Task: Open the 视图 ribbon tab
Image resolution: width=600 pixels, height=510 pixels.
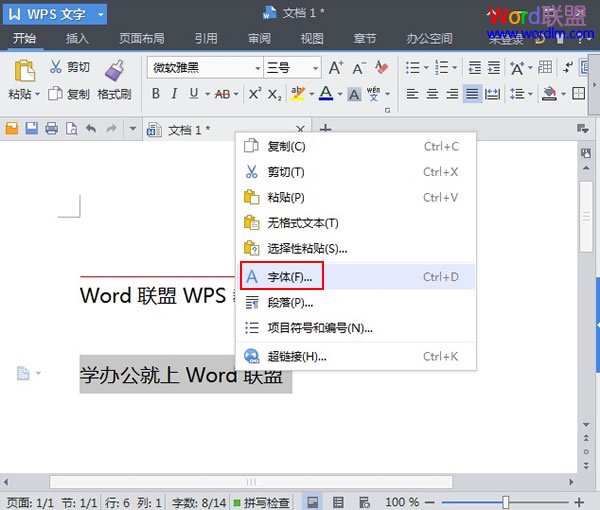Action: (x=312, y=39)
